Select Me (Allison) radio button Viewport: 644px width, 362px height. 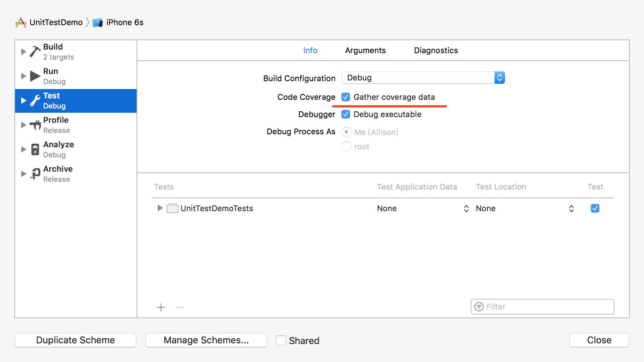346,132
